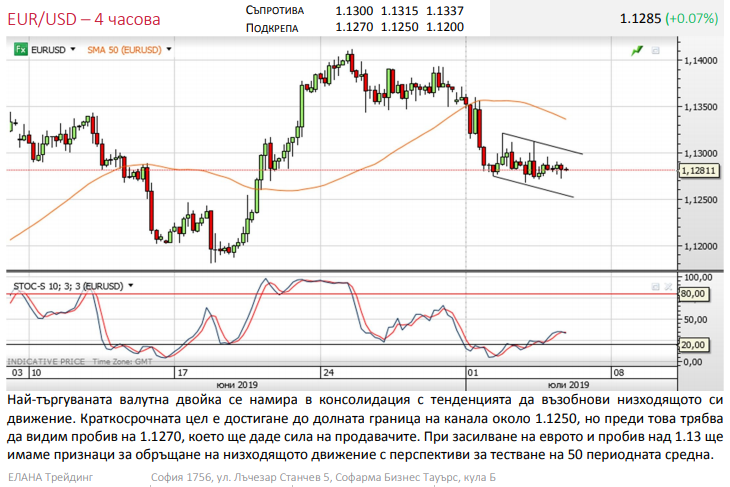
Task: Click the 0,00 stochastic axis label
Action: click(x=693, y=362)
